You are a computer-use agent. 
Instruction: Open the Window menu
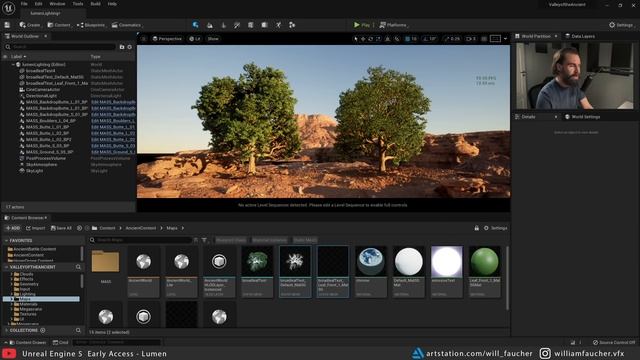57,4
